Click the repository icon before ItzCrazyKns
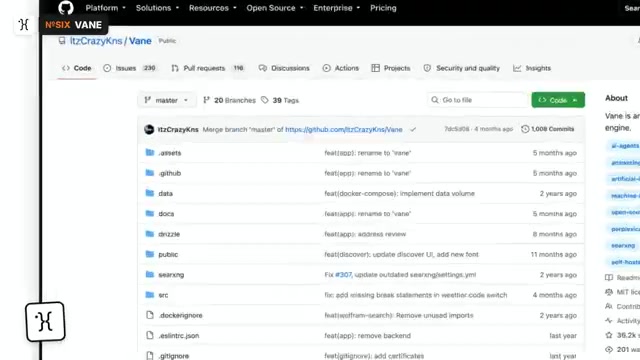The height and width of the screenshot is (360, 640). point(62,41)
